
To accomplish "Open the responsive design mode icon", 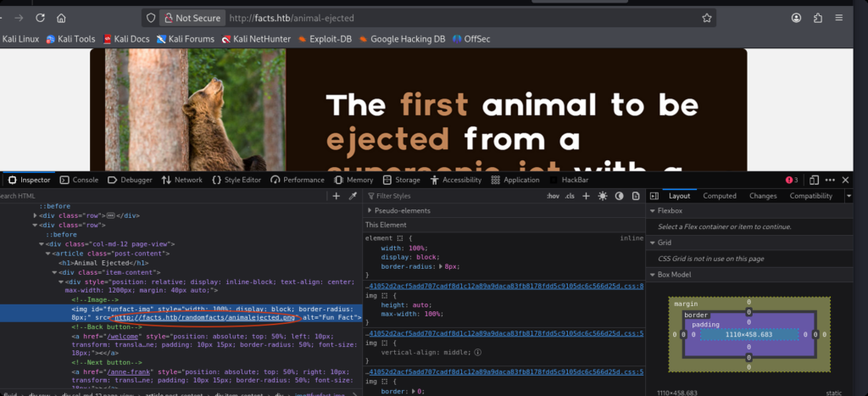I will click(x=813, y=180).
